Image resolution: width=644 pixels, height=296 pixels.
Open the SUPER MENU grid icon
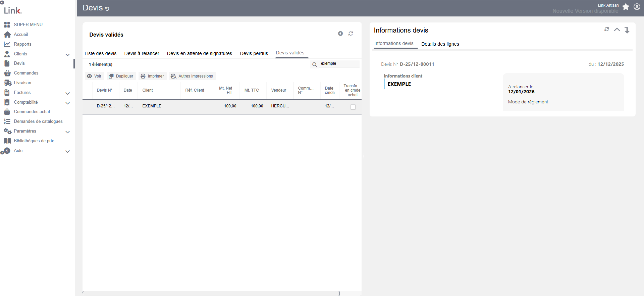tap(7, 25)
